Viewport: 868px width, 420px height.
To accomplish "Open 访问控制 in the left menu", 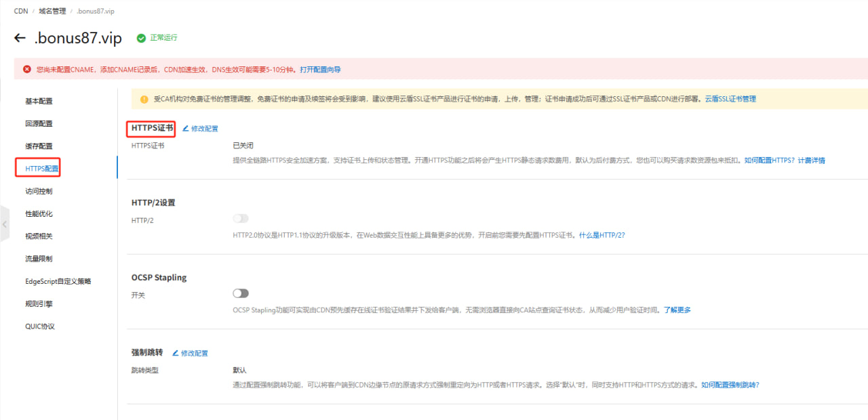I will coord(39,192).
